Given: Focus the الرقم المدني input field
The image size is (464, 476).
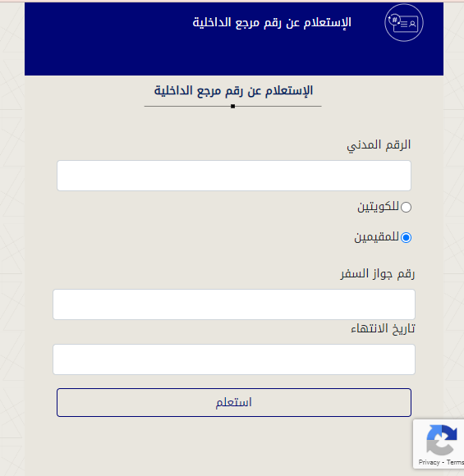Looking at the screenshot, I should tap(234, 176).
